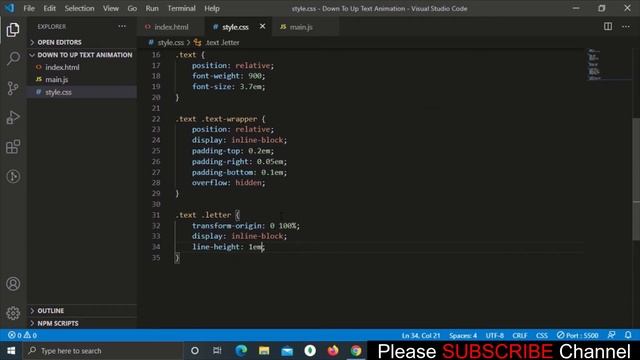This screenshot has height=360, width=640.
Task: Open File Explorer from taskbar
Action: (264, 351)
